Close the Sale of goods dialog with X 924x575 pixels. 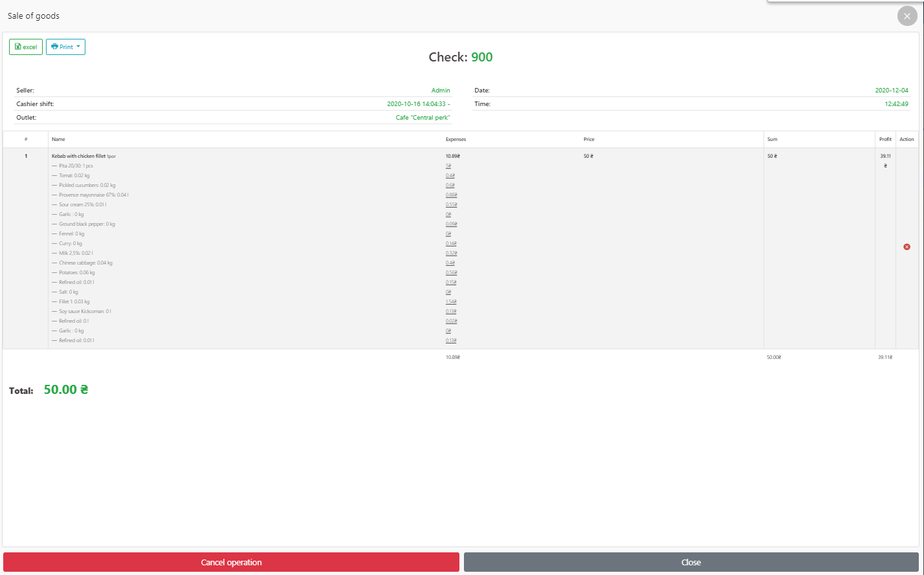pyautogui.click(x=907, y=16)
